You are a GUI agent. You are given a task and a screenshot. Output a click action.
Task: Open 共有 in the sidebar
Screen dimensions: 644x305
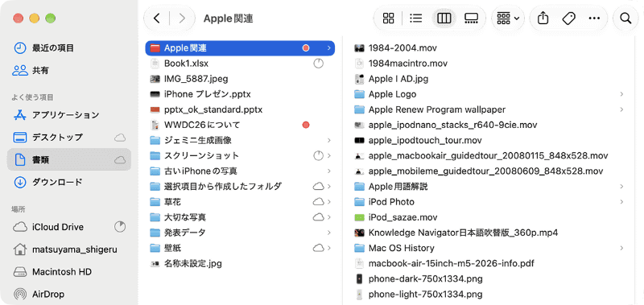(69, 70)
